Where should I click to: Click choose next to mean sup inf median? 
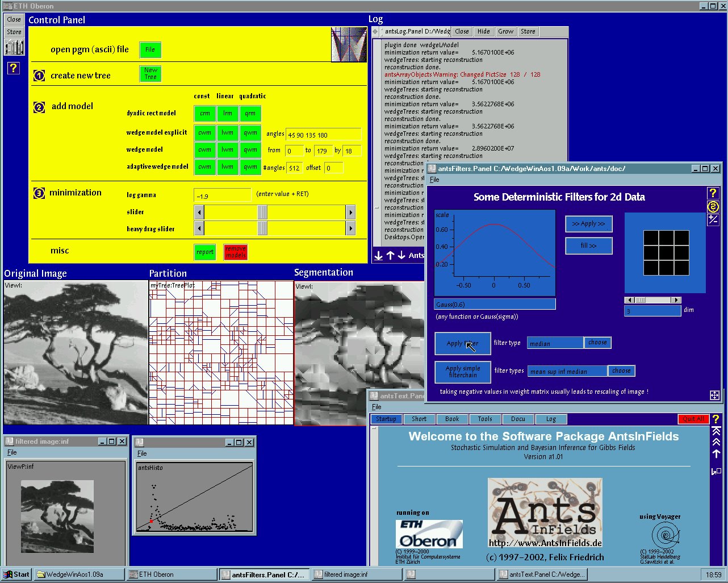(621, 371)
